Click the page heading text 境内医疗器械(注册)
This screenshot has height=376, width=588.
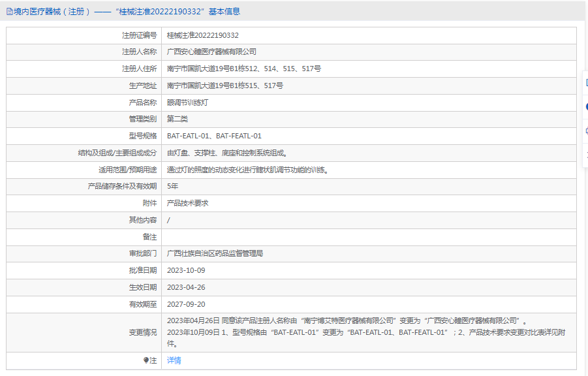coord(52,12)
